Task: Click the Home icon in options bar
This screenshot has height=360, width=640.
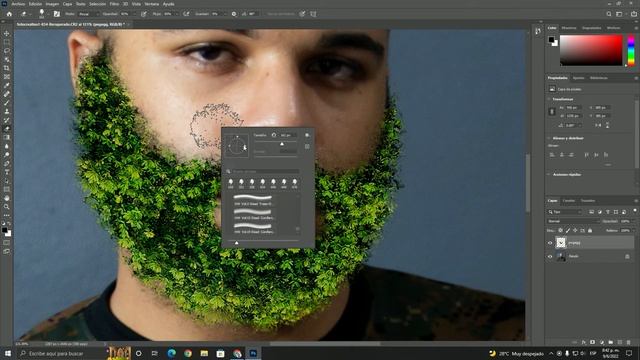Action: coord(9,14)
